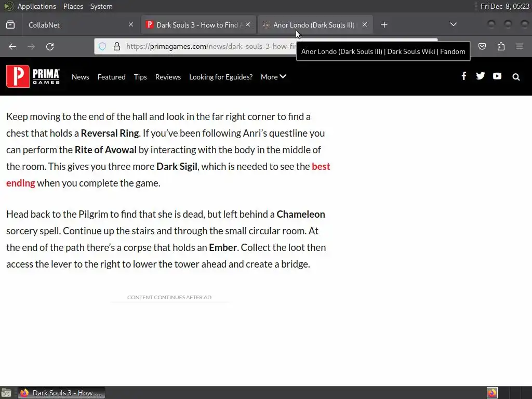532x399 pixels.
Task: Expand the More navigation dropdown
Action: click(x=273, y=77)
